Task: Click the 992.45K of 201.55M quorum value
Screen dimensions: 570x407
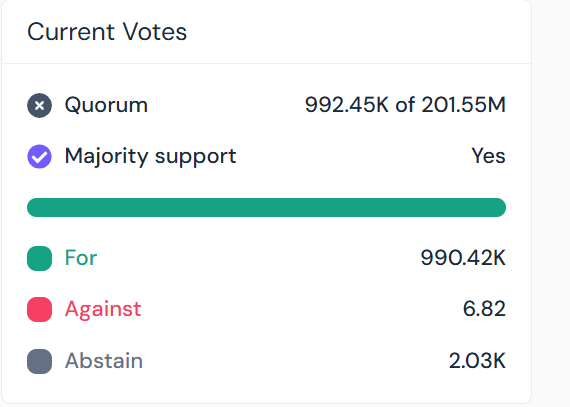Action: tap(405, 105)
